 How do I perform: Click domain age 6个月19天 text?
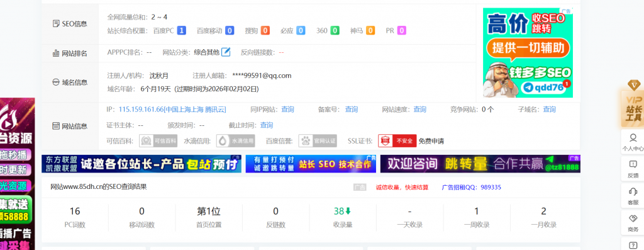pyautogui.click(x=155, y=89)
